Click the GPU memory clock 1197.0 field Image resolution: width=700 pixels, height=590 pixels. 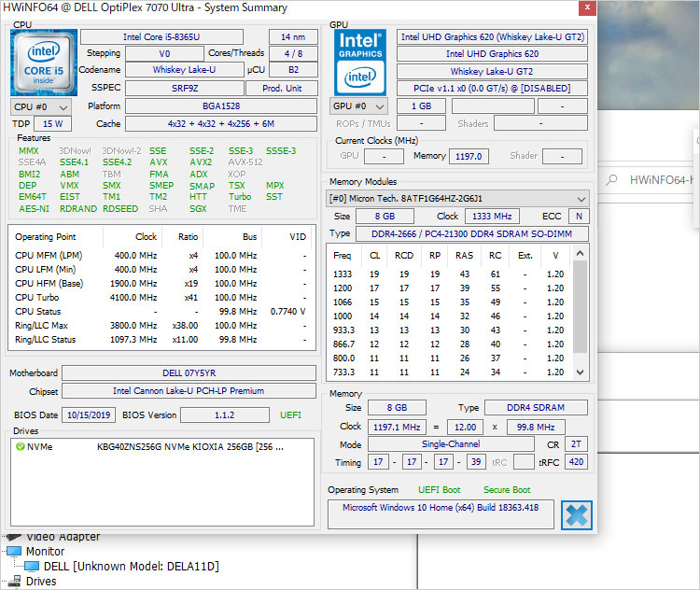tap(469, 156)
